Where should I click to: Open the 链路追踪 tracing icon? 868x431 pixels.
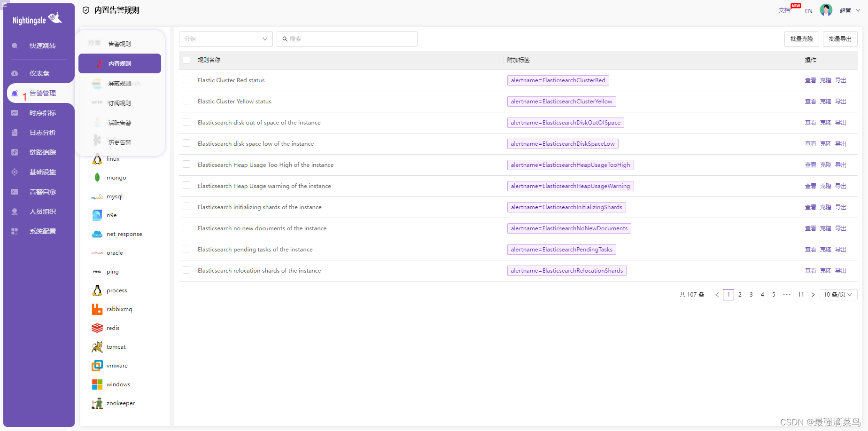point(15,152)
